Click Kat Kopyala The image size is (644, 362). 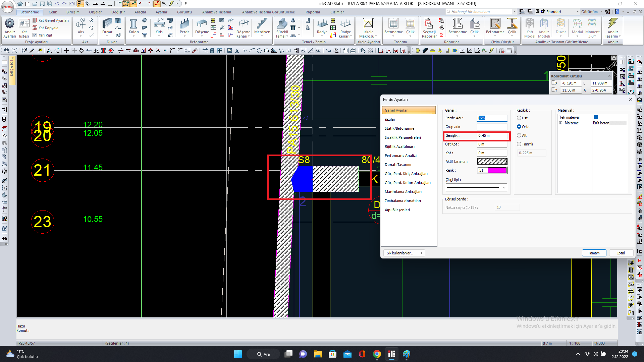click(45, 28)
